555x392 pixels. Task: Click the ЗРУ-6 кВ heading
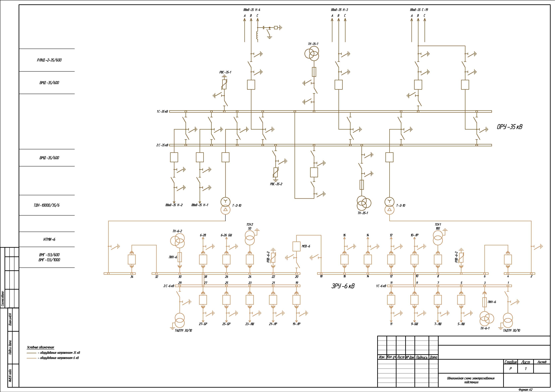point(343,286)
